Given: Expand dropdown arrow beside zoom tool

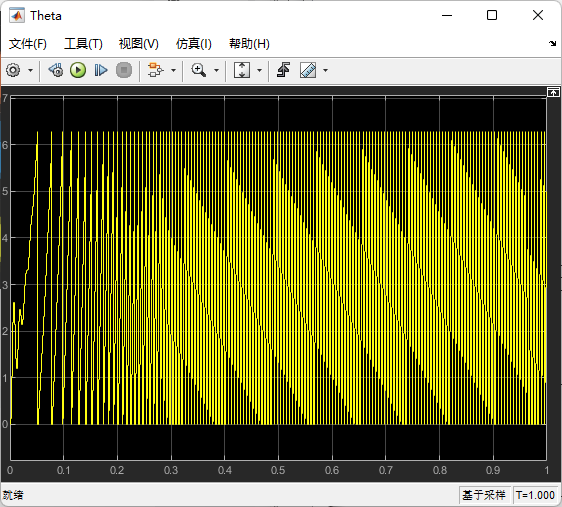Looking at the screenshot, I should [216, 70].
